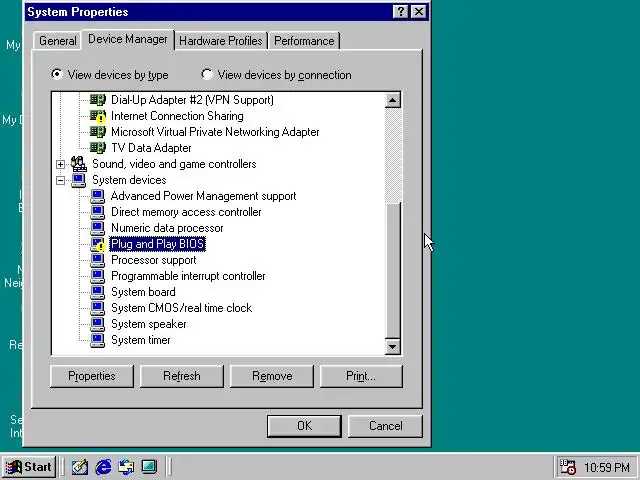
Task: Select Dial-Up Adapter #2 (VPN Support) text
Action: click(x=192, y=100)
